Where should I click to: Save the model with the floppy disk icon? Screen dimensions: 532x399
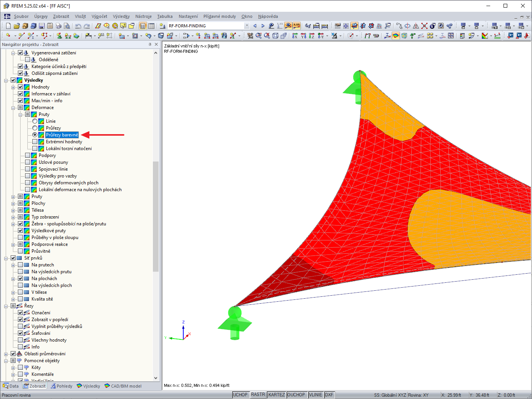(x=41, y=26)
